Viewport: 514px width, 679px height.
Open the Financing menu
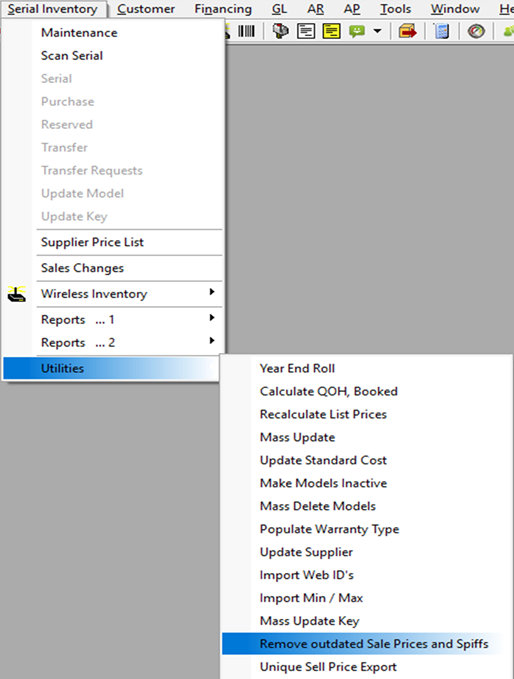(x=223, y=9)
